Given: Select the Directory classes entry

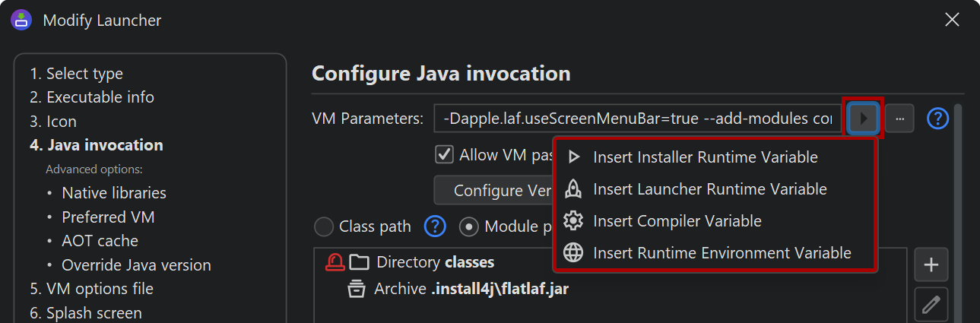Looking at the screenshot, I should [x=435, y=262].
